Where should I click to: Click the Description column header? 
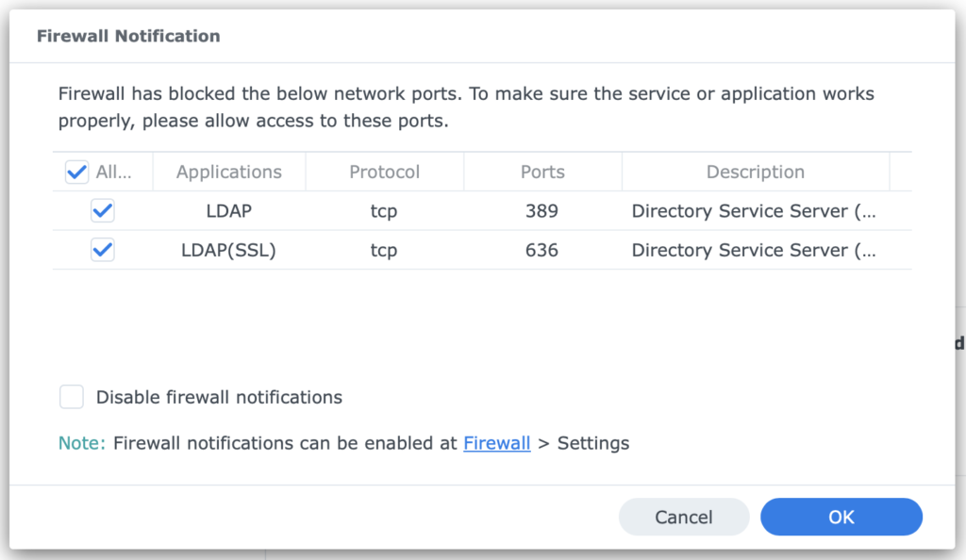[x=756, y=171]
